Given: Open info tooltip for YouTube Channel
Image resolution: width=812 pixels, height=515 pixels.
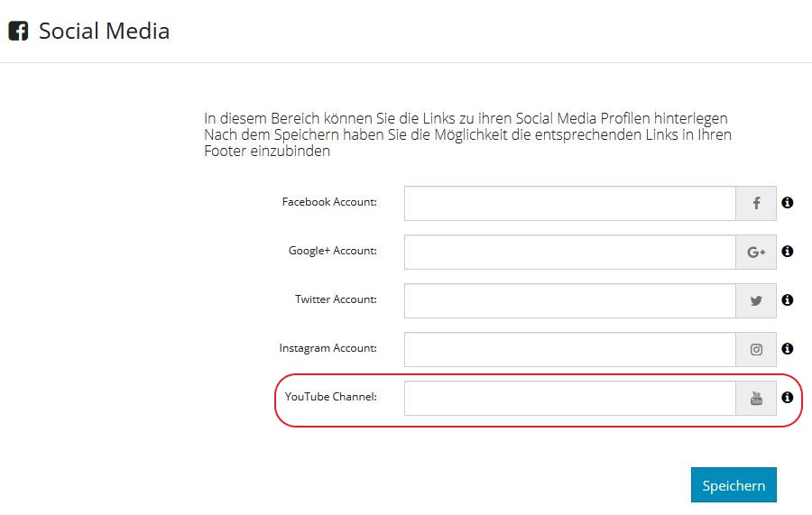Looking at the screenshot, I should coord(787,397).
